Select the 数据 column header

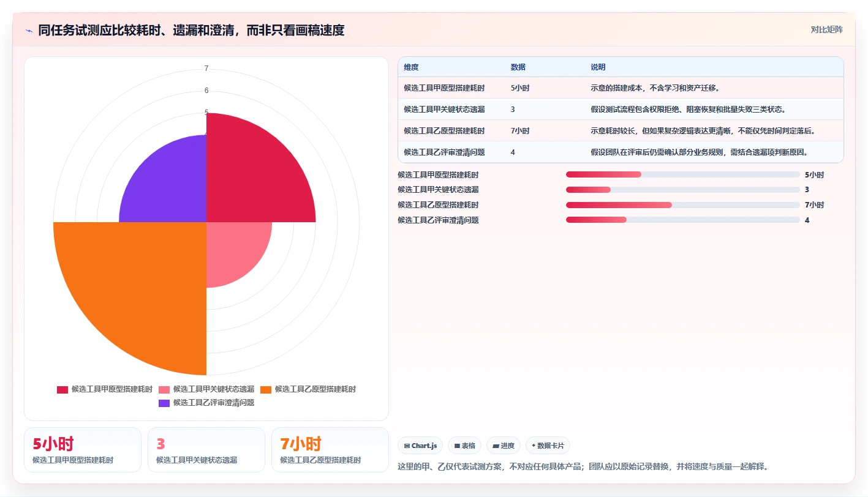518,67
